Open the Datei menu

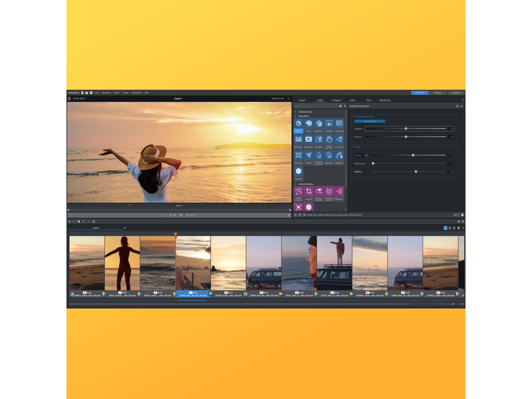click(97, 93)
